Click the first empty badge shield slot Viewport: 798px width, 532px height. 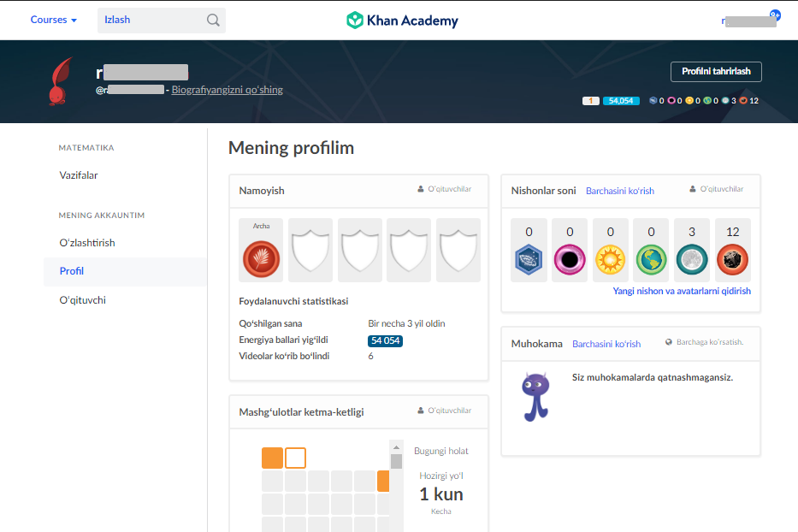[x=310, y=251]
